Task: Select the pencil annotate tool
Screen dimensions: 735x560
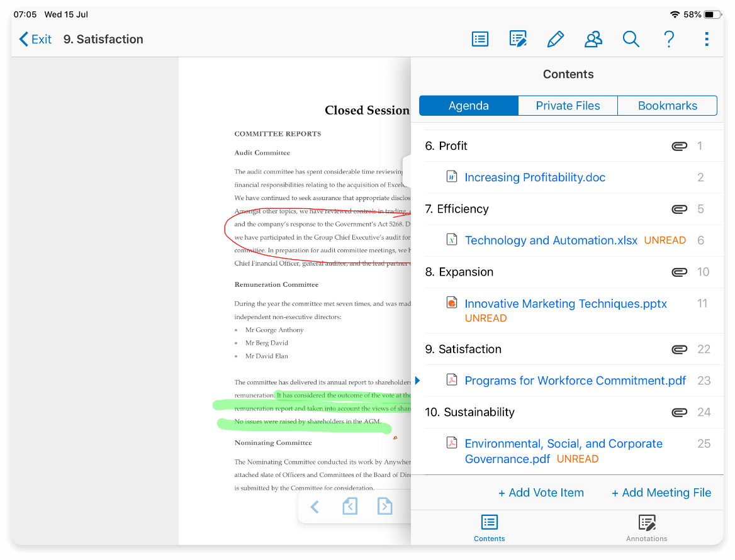Action: 556,40
